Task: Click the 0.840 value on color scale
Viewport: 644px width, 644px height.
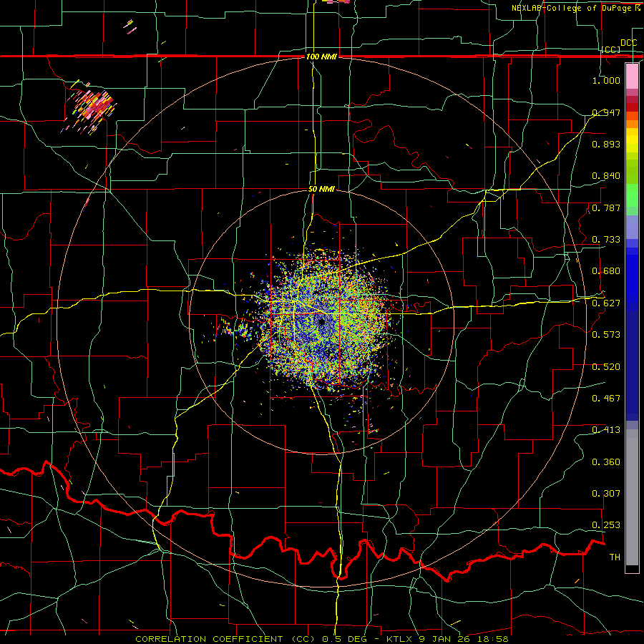Action: pos(606,176)
